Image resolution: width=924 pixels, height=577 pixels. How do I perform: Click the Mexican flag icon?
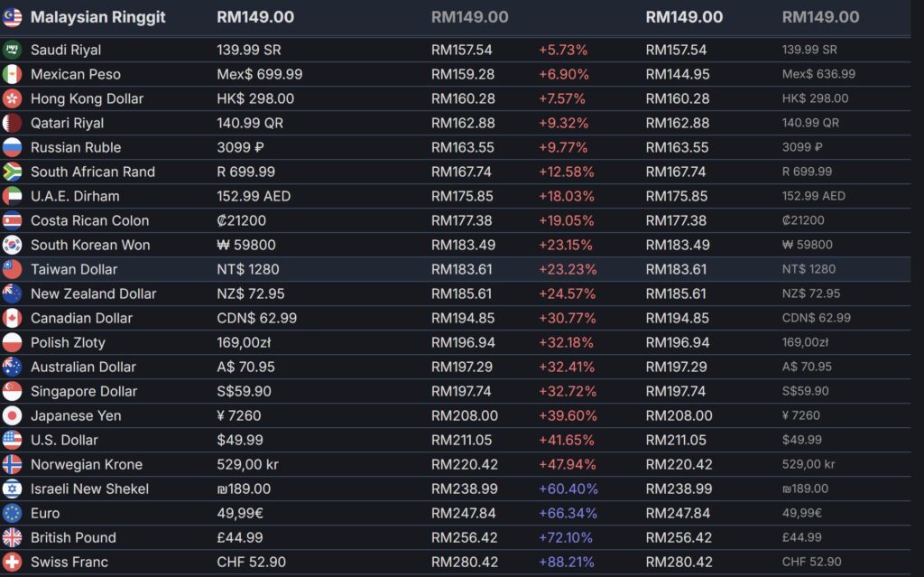(x=12, y=74)
